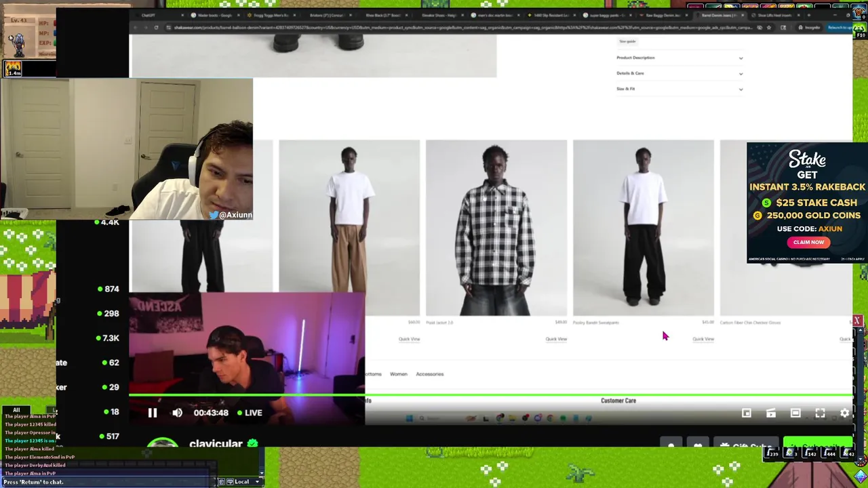
Task: Select the All chat tab in game
Action: [16, 410]
